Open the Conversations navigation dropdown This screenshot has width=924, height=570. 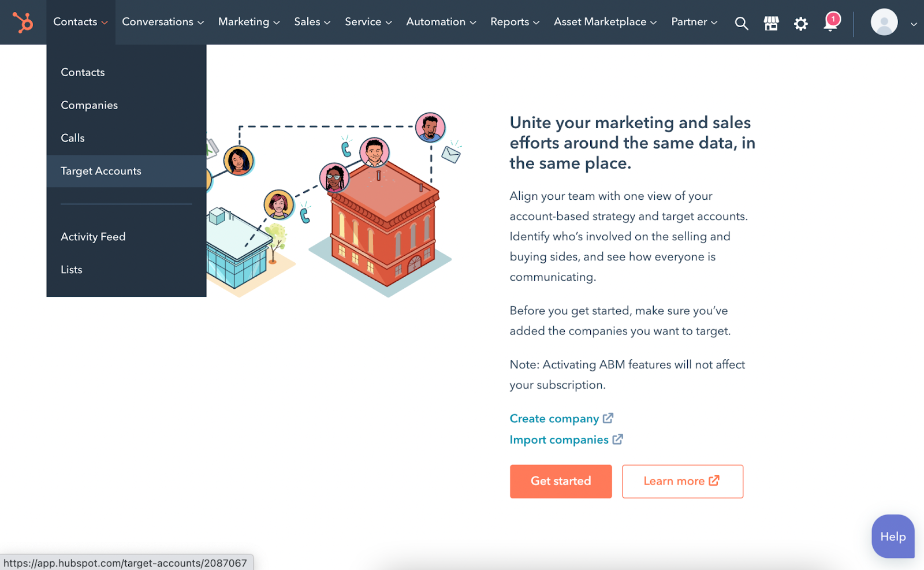(163, 22)
